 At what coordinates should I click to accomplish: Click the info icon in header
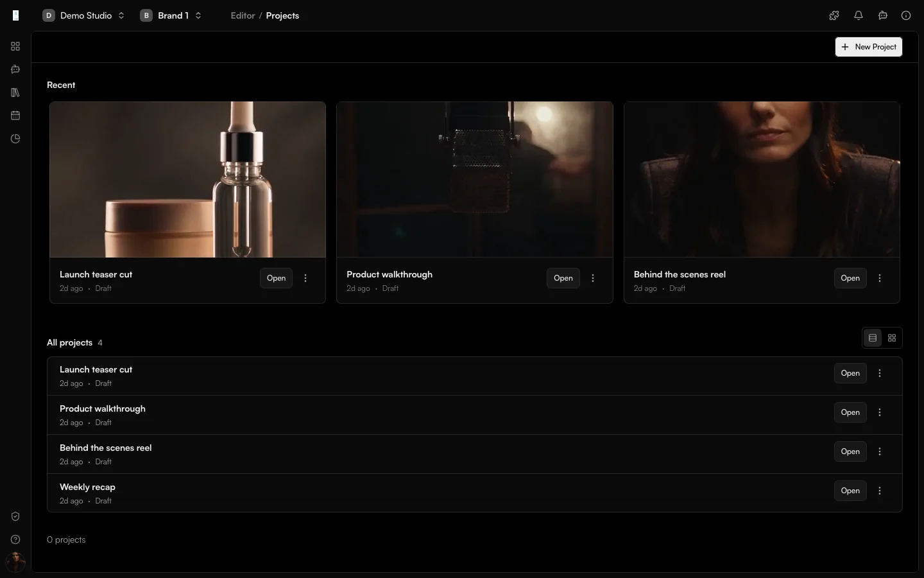[x=906, y=15]
